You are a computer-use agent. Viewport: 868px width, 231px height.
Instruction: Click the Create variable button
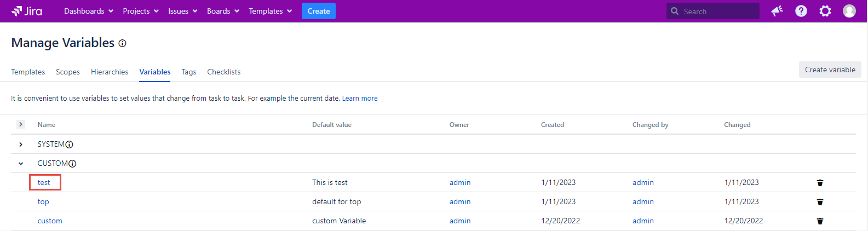coord(830,70)
